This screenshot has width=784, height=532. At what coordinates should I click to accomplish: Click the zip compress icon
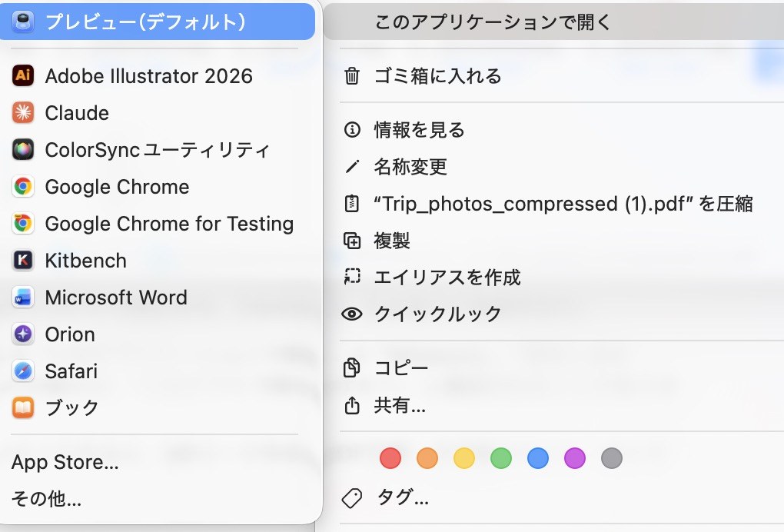click(x=352, y=204)
